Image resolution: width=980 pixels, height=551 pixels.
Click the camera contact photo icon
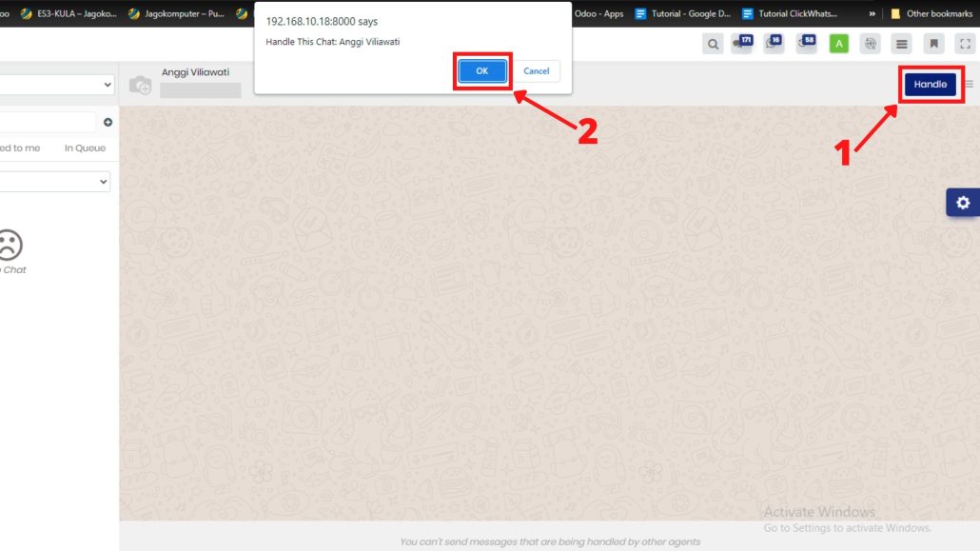140,85
